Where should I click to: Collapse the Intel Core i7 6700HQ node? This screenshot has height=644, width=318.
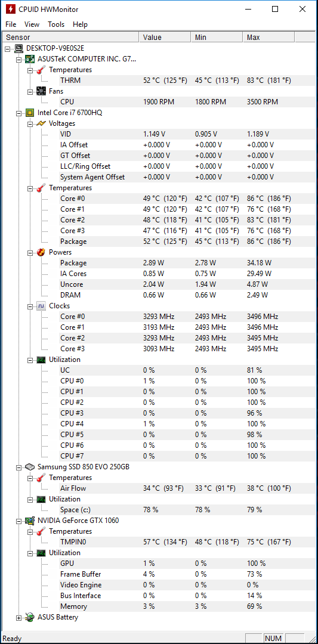coord(18,113)
